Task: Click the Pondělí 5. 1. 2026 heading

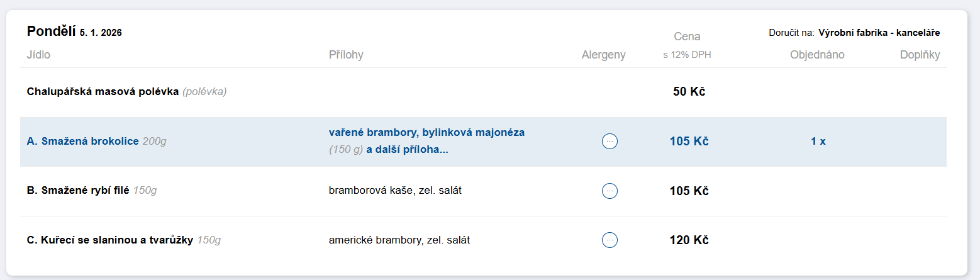Action: [x=74, y=31]
